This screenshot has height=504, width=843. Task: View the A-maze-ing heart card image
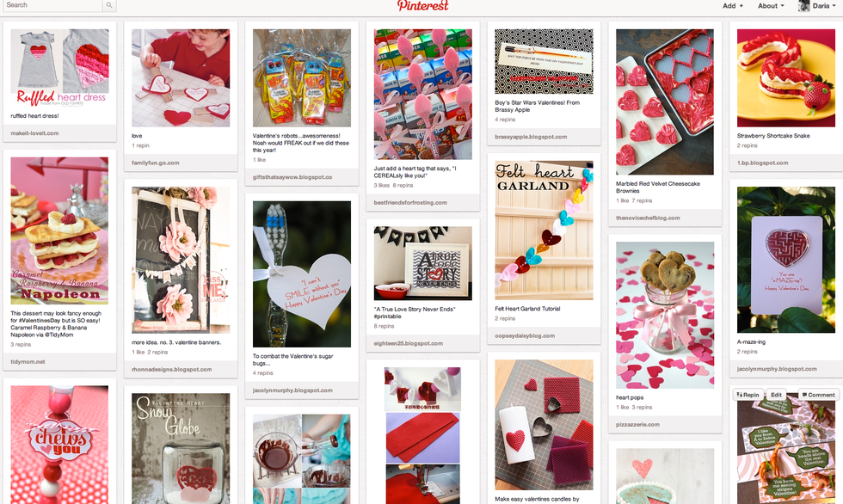pyautogui.click(x=786, y=260)
